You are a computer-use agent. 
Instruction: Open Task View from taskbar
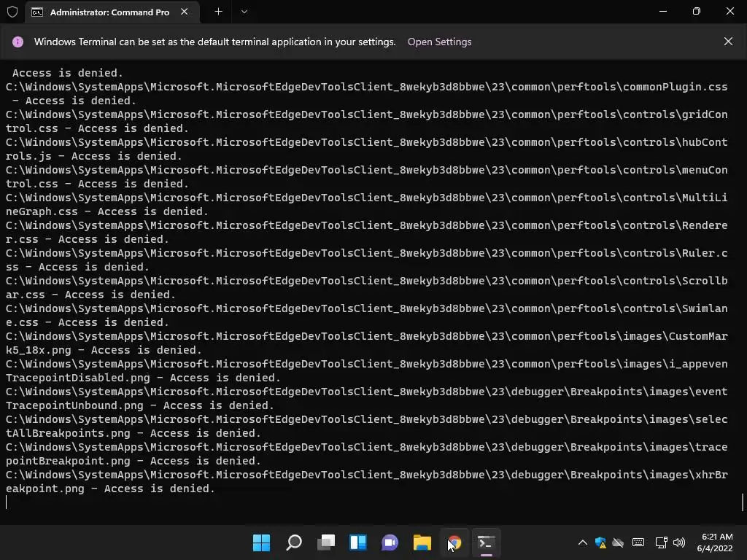tap(326, 542)
